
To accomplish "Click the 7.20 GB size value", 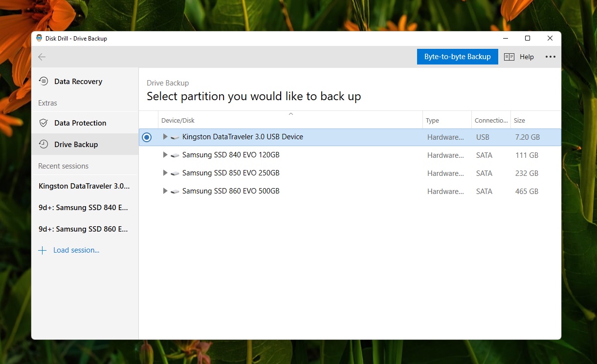I will tap(528, 137).
